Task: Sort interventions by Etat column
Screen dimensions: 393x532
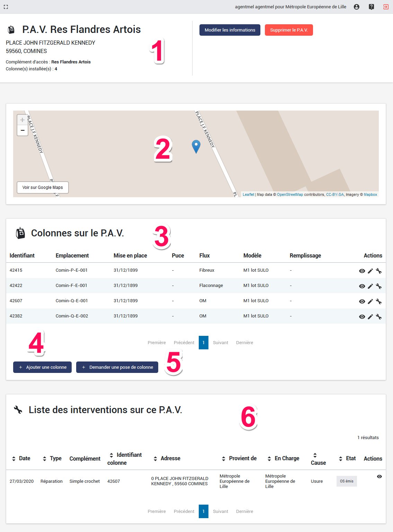Action: [x=347, y=459]
